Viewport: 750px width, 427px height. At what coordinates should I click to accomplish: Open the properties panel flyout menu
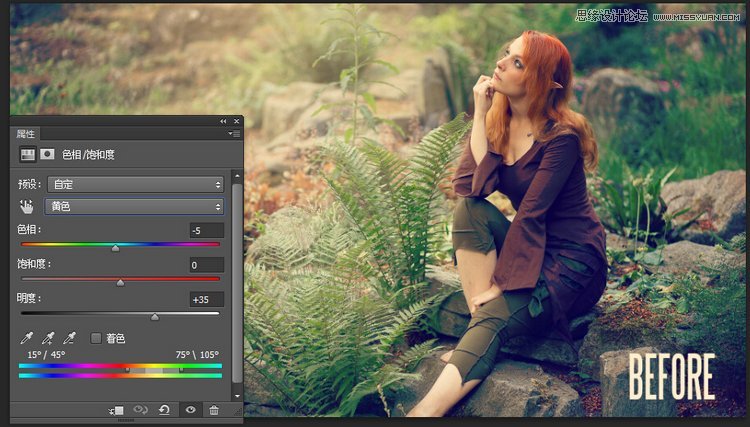pos(234,133)
